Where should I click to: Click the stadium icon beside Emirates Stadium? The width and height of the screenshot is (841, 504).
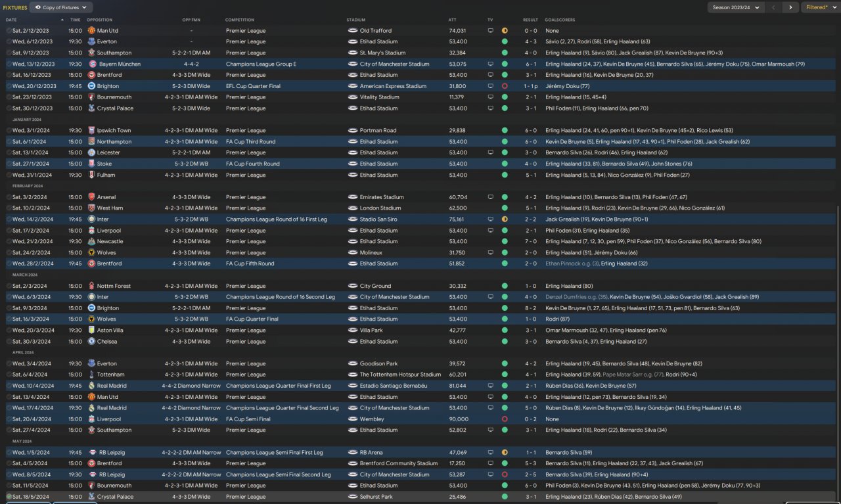coord(352,197)
